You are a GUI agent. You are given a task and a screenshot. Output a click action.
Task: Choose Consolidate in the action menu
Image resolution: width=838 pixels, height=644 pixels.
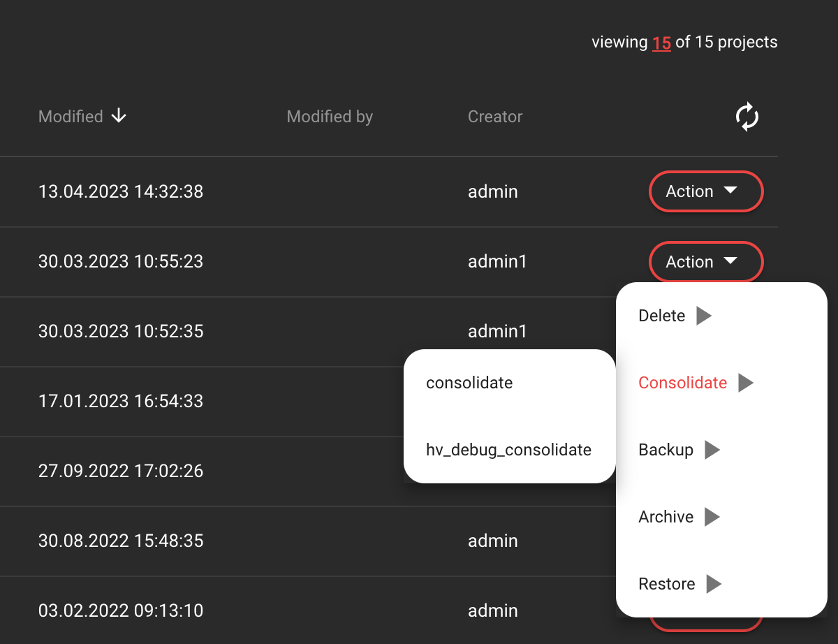pos(682,383)
